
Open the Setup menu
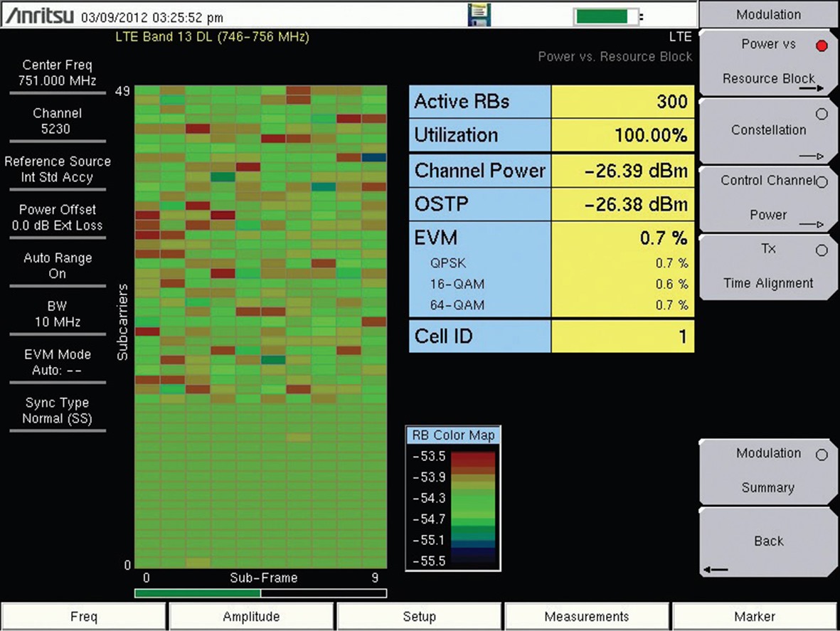419,617
